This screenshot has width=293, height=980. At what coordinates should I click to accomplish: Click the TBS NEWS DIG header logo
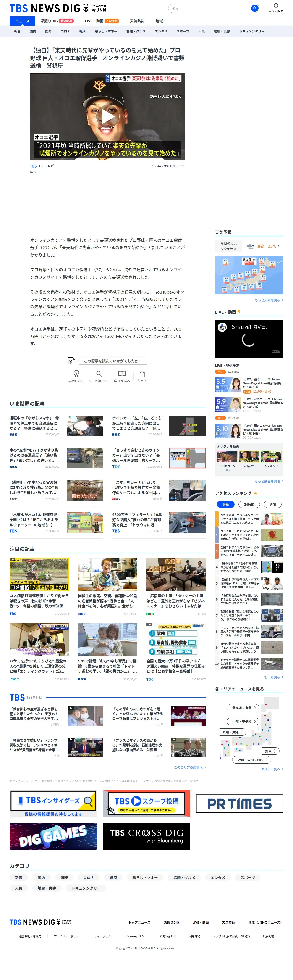pos(58,8)
